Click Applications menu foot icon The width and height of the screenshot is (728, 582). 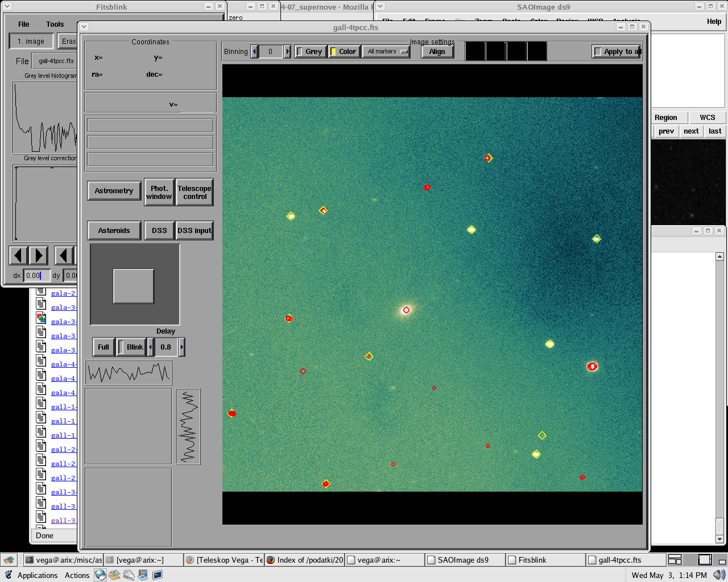[9, 575]
